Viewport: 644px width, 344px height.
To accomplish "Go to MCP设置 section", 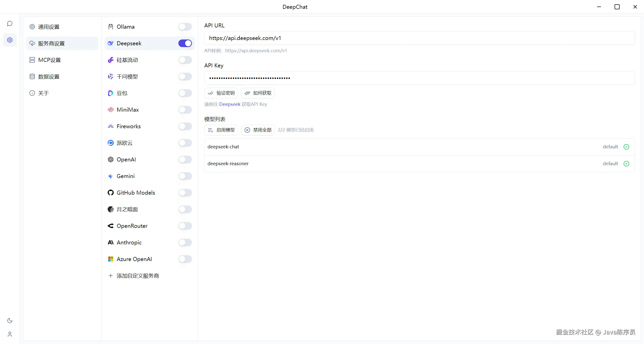I will coord(49,60).
